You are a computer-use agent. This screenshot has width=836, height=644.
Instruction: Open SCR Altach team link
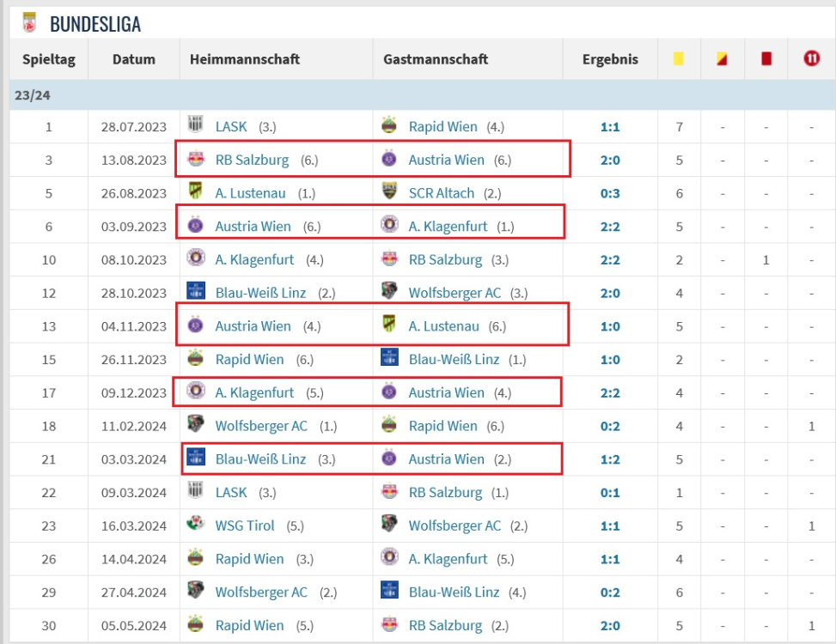coord(441,193)
